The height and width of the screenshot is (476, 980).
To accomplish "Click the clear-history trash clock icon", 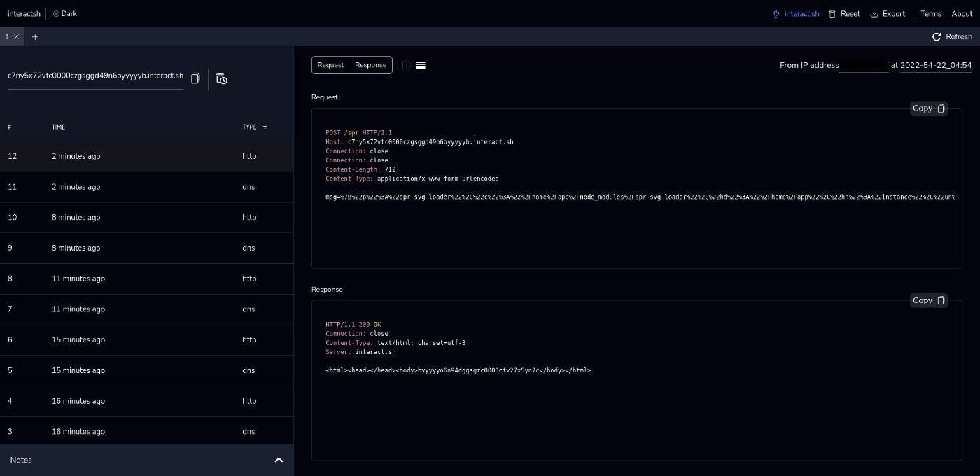I will tap(221, 78).
